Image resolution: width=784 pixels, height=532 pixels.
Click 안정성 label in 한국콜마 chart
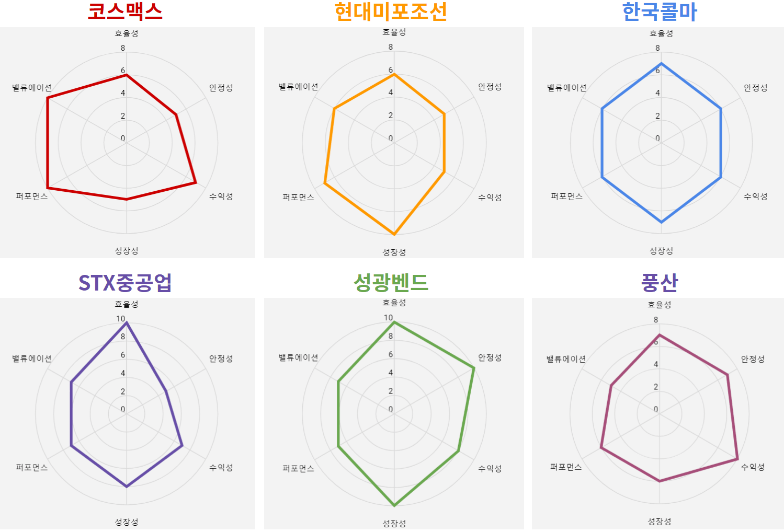[x=756, y=88]
